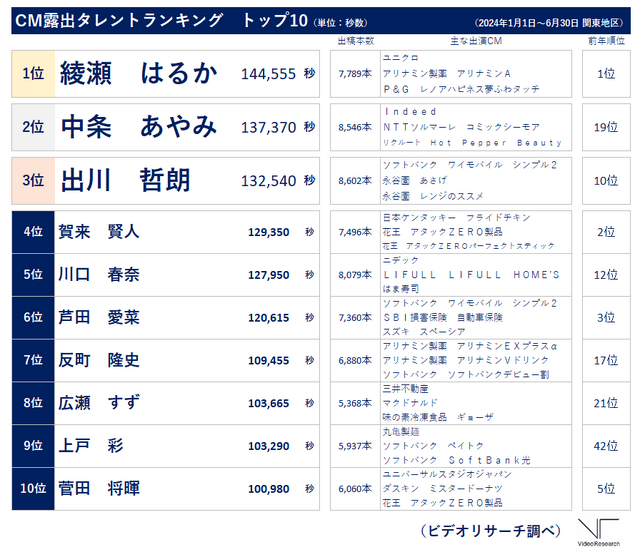Select the 144,555 seconds value
640x552 pixels.
coord(268,74)
